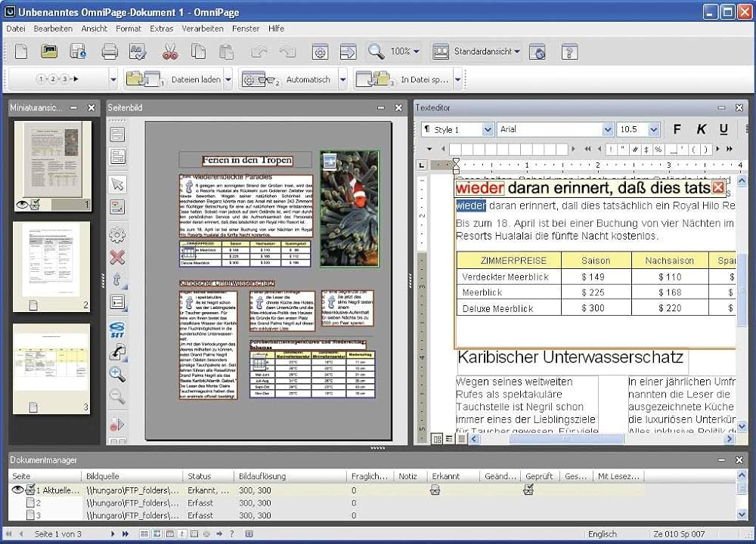Click the zoom in magnifier in Seitenbild
This screenshot has width=756, height=544.
coord(117,374)
